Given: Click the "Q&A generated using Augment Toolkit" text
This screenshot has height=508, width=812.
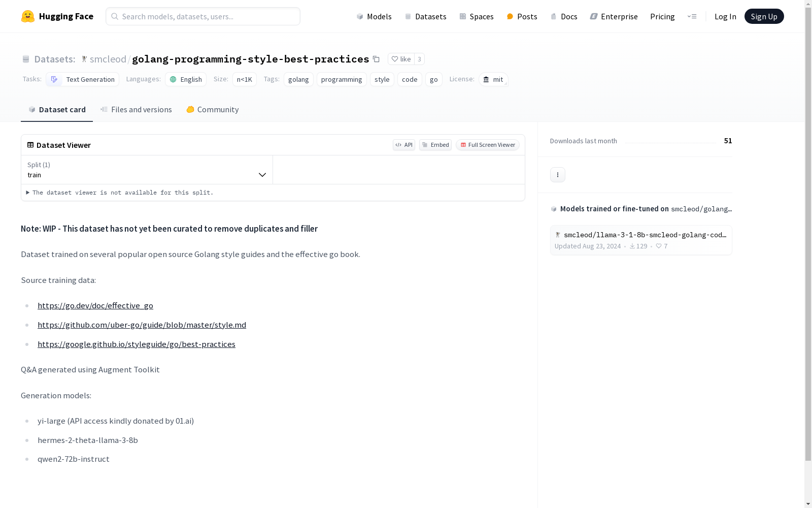Looking at the screenshot, I should point(90,369).
